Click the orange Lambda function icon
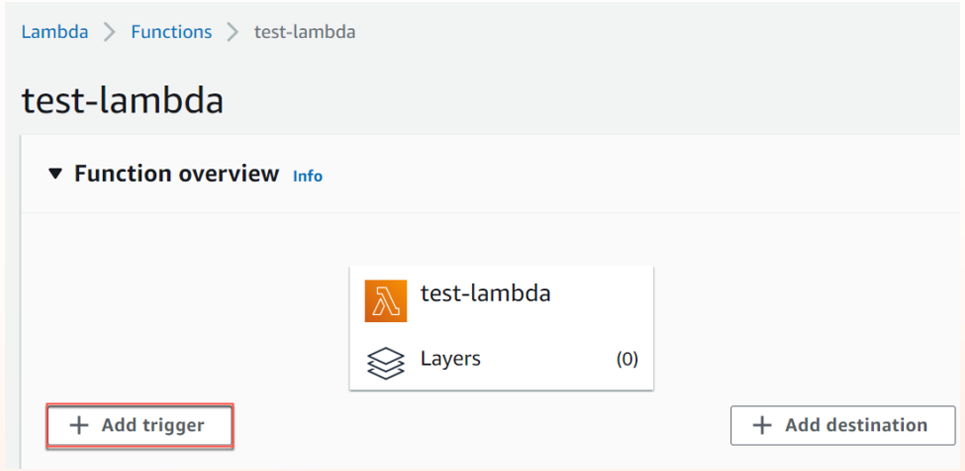This screenshot has height=471, width=965. click(x=386, y=301)
